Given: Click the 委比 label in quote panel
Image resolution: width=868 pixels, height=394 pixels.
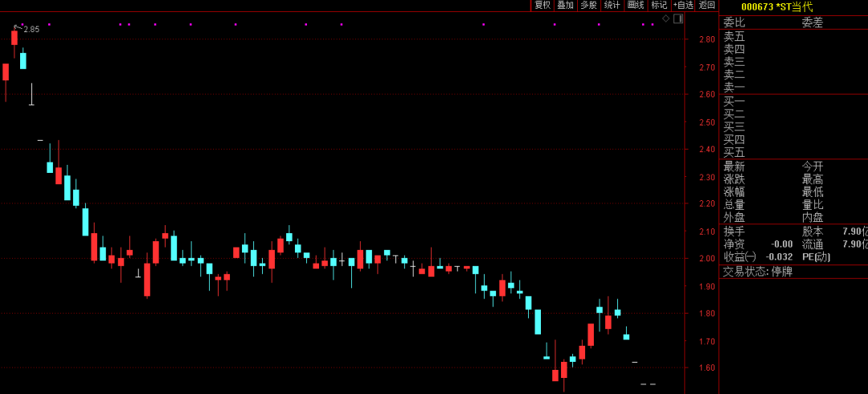Looking at the screenshot, I should pos(734,23).
